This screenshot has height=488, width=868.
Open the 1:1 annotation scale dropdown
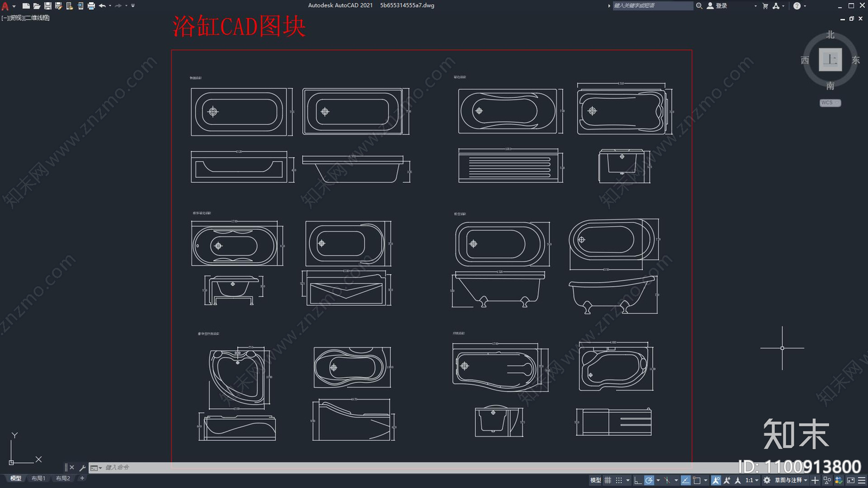pos(752,480)
